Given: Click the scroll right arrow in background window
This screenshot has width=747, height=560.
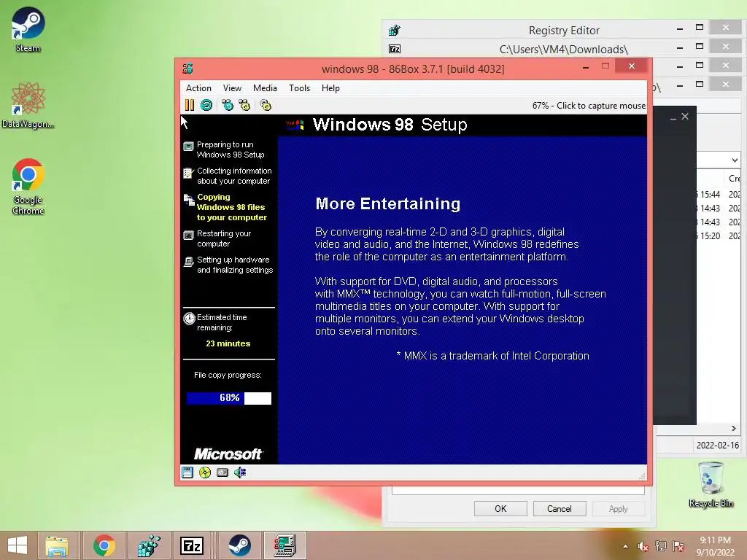Looking at the screenshot, I should pos(734,429).
